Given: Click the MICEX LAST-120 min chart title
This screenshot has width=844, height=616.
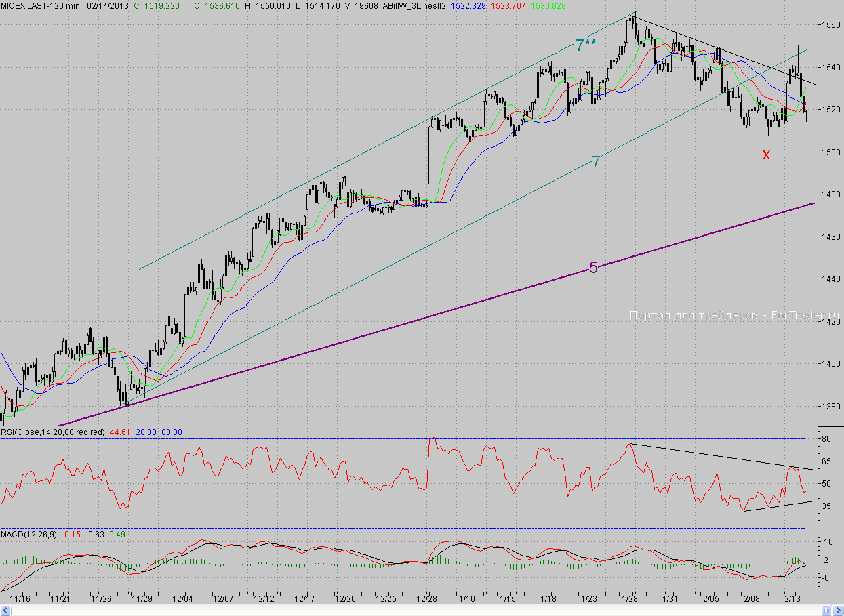Looking at the screenshot, I should 41,5.
